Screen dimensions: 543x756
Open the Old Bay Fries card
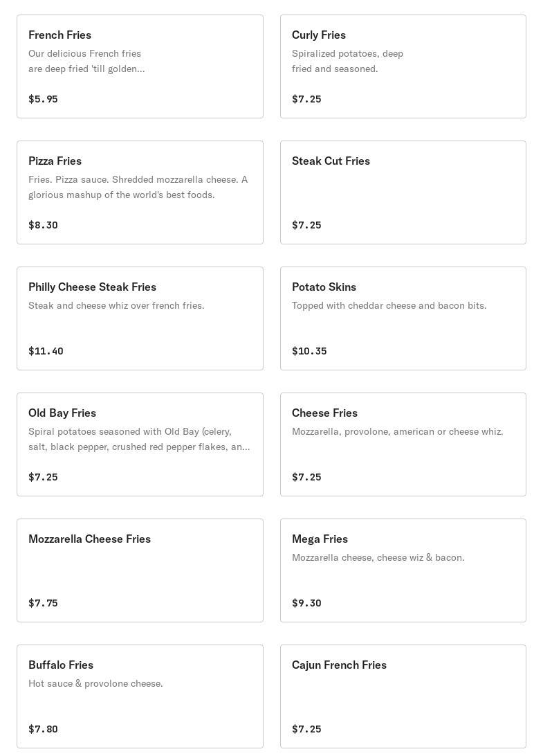coord(140,444)
